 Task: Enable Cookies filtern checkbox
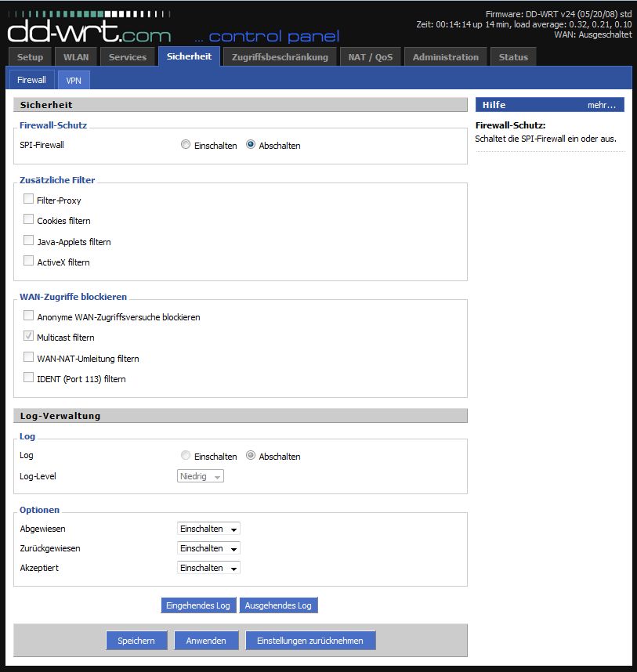(29, 220)
